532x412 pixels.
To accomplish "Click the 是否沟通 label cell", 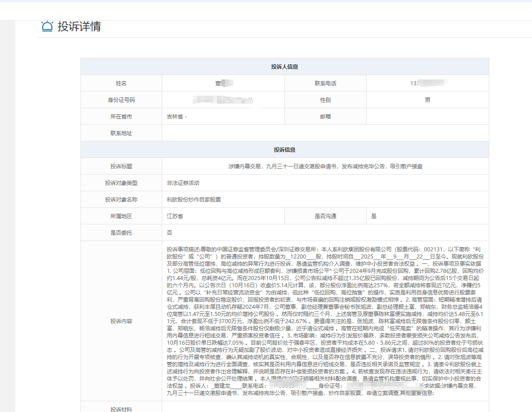I will tap(325, 216).
